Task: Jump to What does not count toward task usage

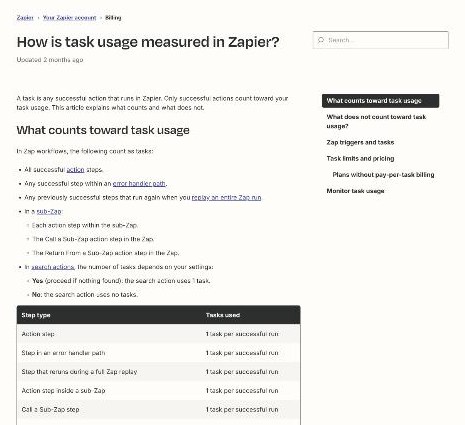Action: [x=376, y=121]
